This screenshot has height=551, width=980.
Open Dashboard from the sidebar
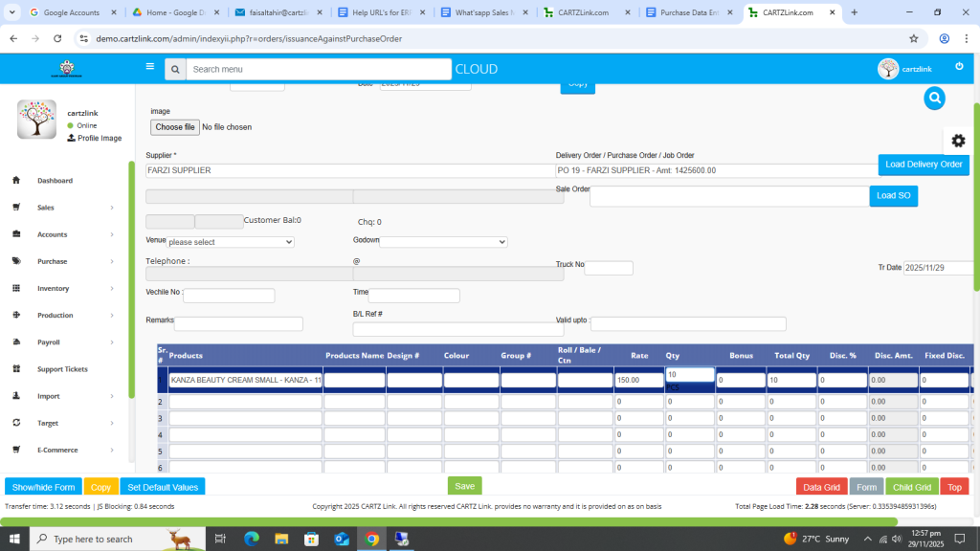pyautogui.click(x=55, y=181)
